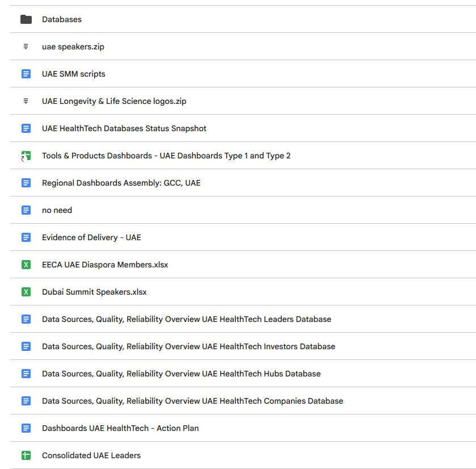Open the HealthTech Companies Database overview doc
The width and height of the screenshot is (476, 469).
pyautogui.click(x=192, y=401)
